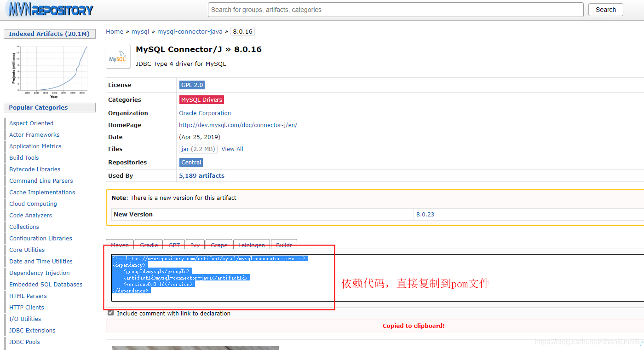Switch to the Ivy tab
Viewport: 644px width, 350px height.
pyautogui.click(x=195, y=245)
